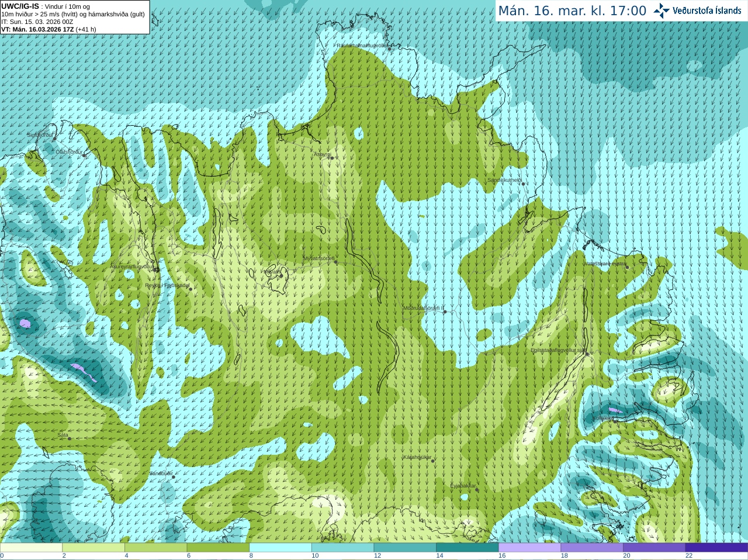Image resolution: width=748 pixels, height=560 pixels.
Task: Click the Eyjabakkar station label
Action: 463,486
